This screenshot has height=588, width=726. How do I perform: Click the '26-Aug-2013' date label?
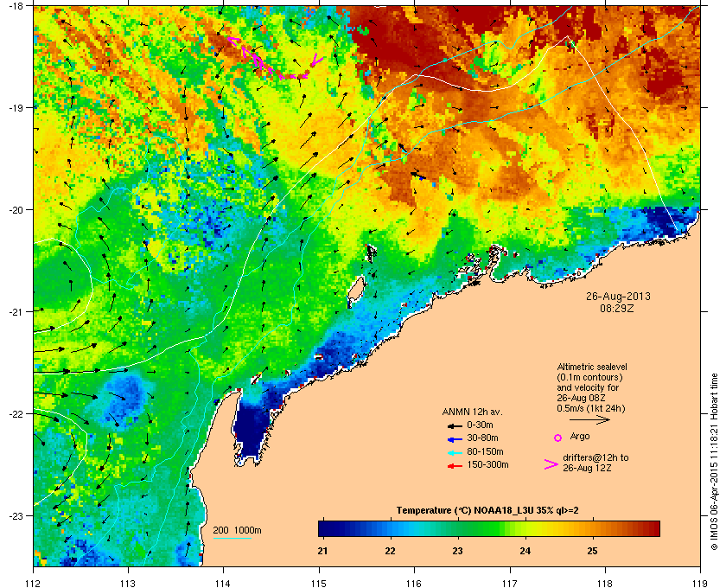coord(618,297)
